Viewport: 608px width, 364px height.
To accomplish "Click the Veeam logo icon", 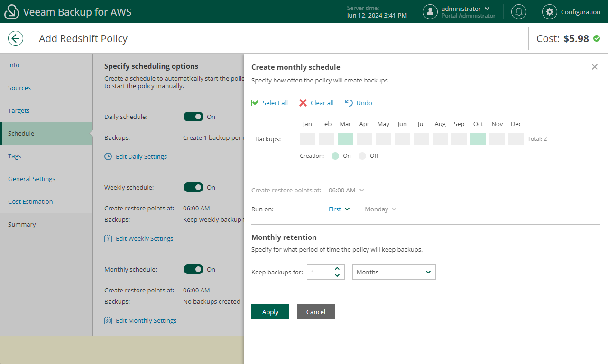I will [12, 12].
